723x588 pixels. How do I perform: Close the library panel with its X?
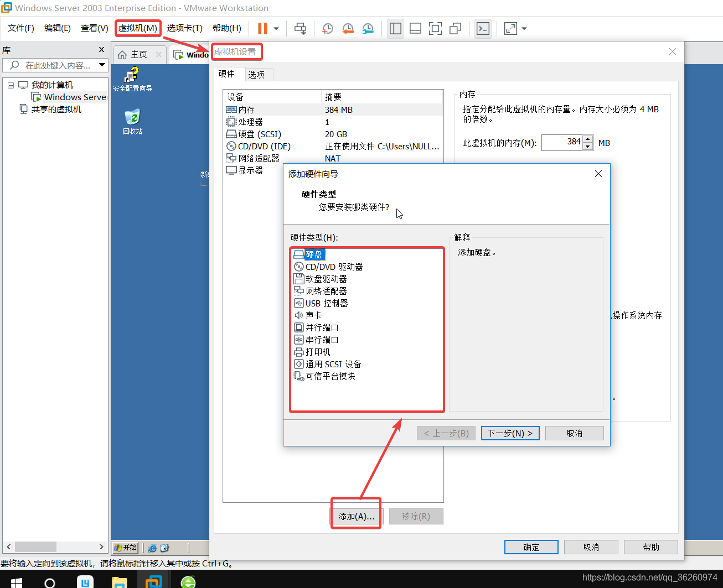coord(101,50)
